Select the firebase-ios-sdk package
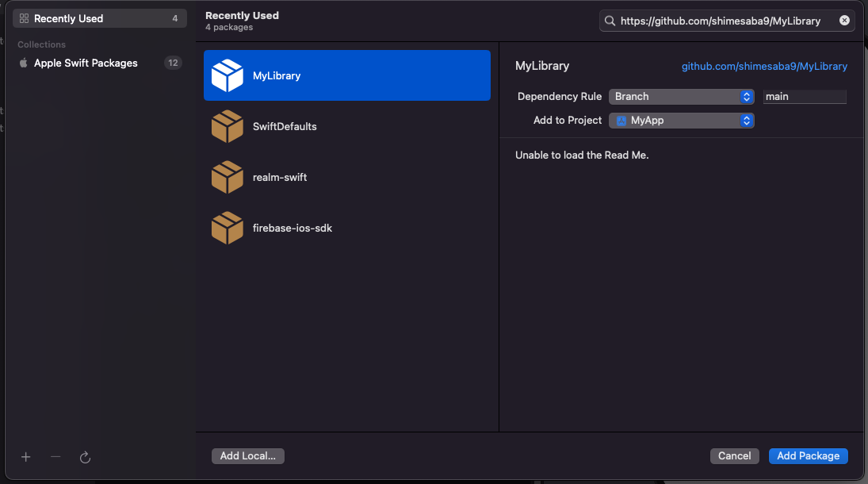The height and width of the screenshot is (484, 868). tap(347, 228)
